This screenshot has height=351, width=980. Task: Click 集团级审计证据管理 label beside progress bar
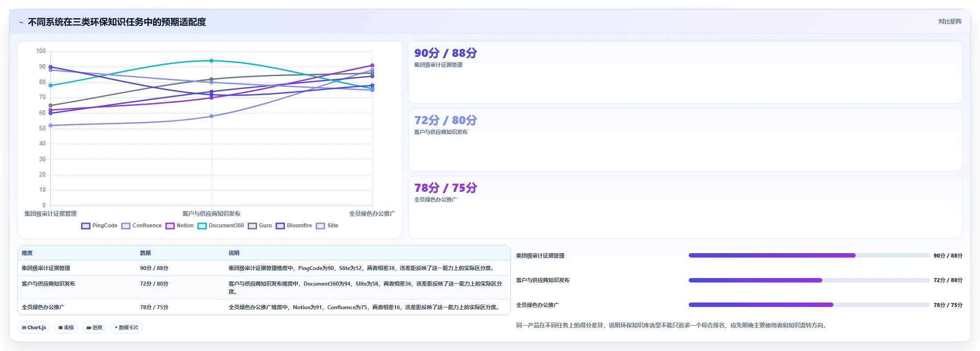[540, 256]
